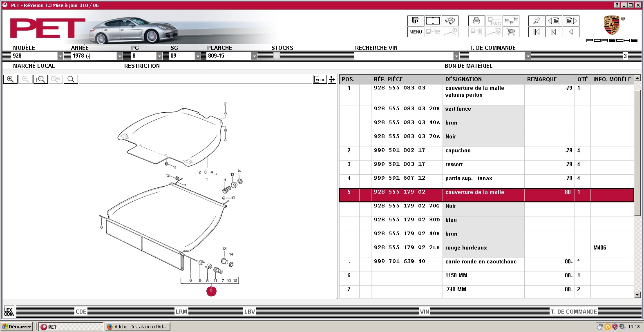644x332 pixels.
Task: Open the binoculars search tool
Action: pyautogui.click(x=450, y=21)
